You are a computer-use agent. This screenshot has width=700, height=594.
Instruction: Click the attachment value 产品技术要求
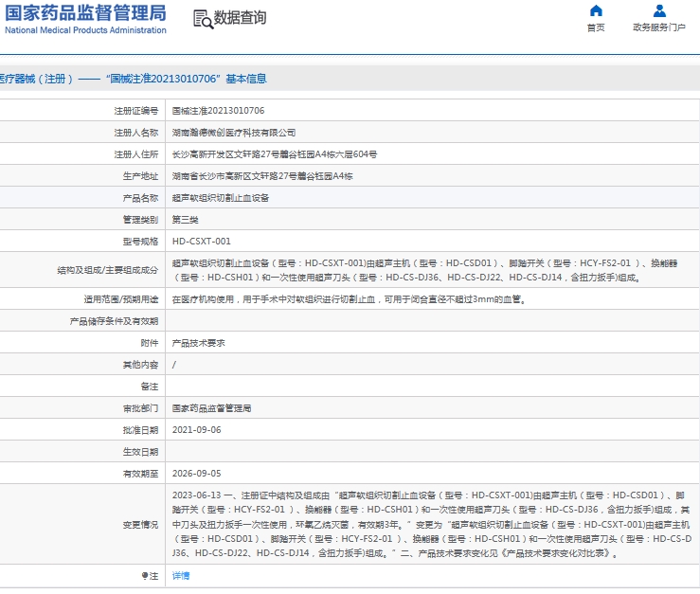pyautogui.click(x=199, y=343)
